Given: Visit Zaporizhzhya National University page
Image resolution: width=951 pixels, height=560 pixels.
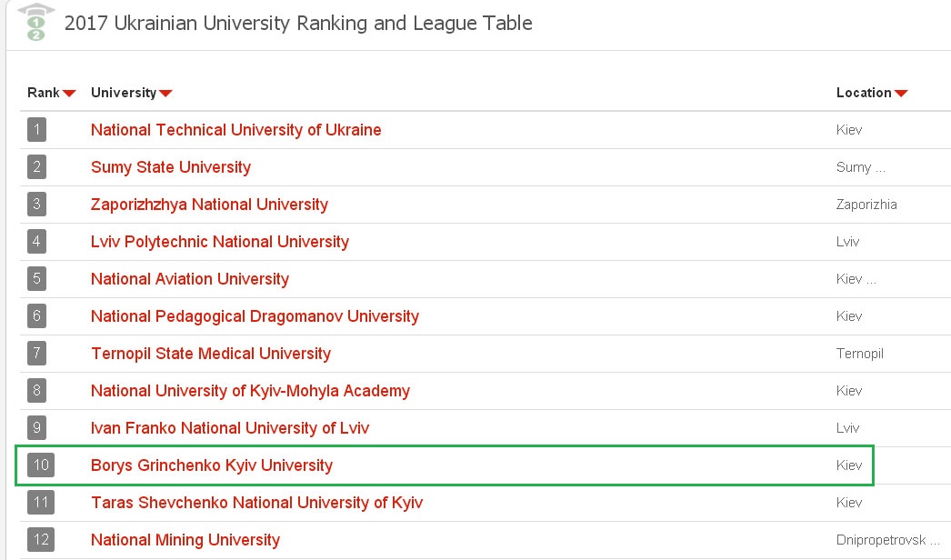Looking at the screenshot, I should click(x=209, y=205).
